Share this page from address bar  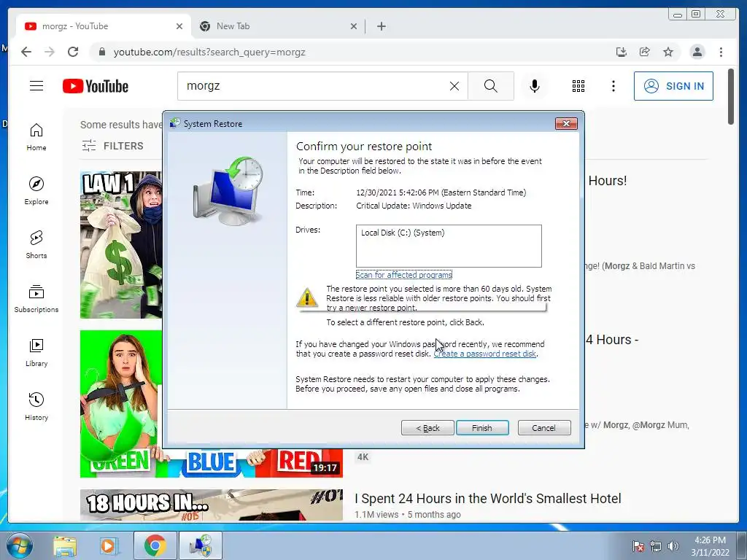tap(645, 52)
